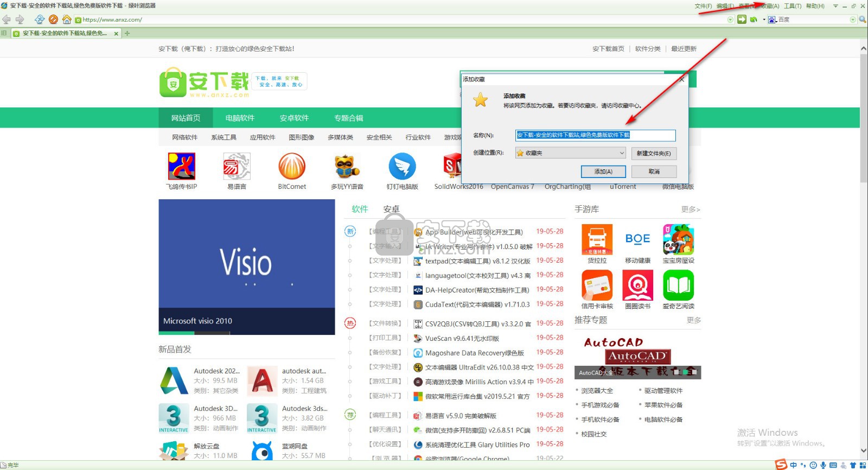Click the 飞鸽传书IP software icon
Screen dimensions: 868x470
182,166
